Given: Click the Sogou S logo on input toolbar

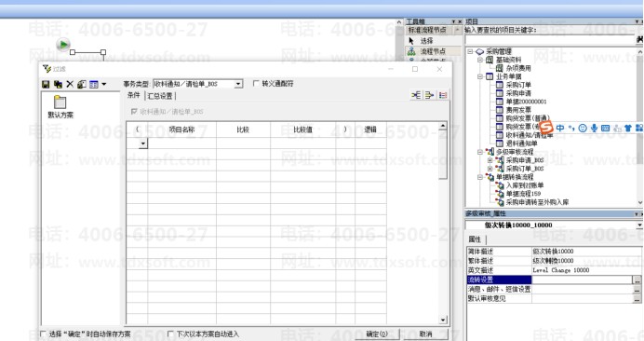Looking at the screenshot, I should point(546,128).
